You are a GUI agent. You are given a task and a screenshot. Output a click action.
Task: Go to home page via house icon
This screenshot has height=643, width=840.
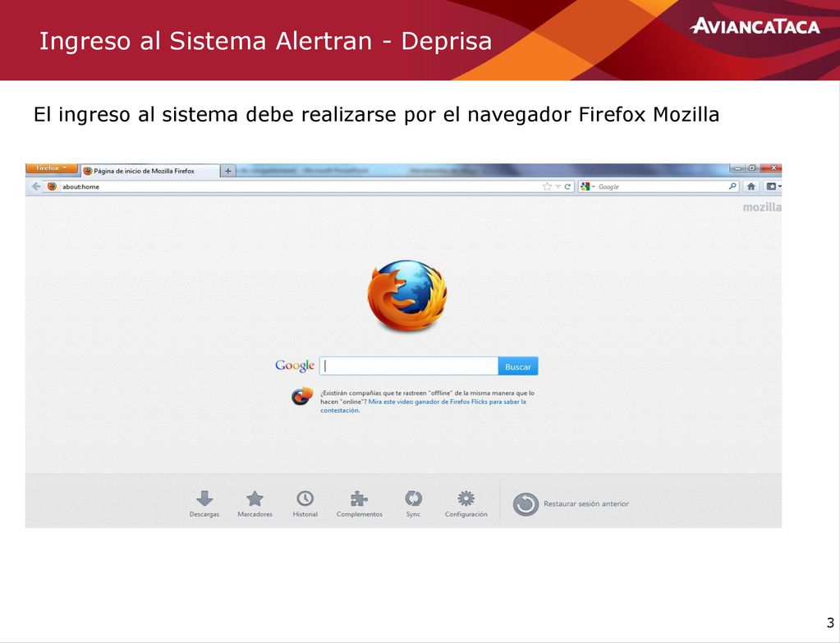[x=751, y=186]
